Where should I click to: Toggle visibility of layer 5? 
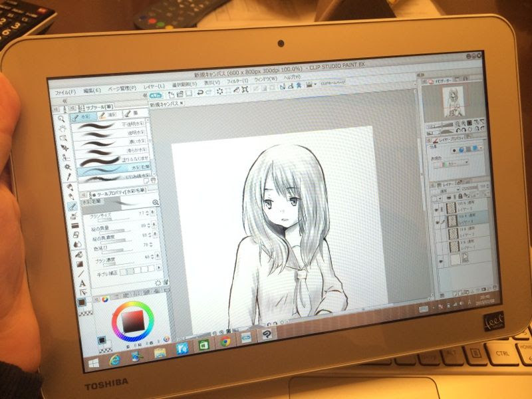437,211
